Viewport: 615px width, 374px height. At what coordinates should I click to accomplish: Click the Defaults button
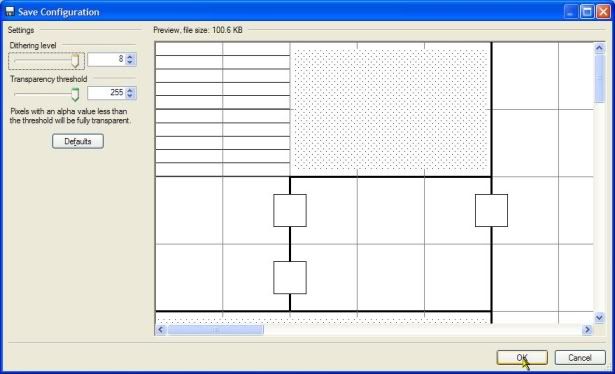78,141
